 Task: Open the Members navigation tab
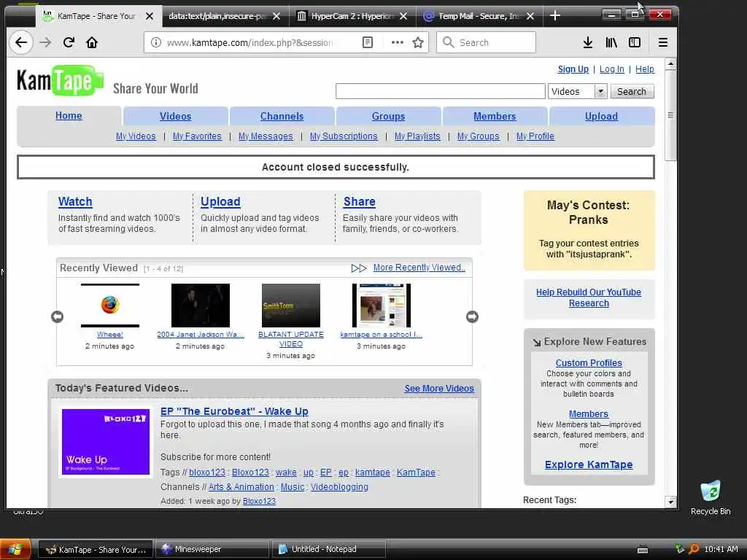pyautogui.click(x=495, y=116)
